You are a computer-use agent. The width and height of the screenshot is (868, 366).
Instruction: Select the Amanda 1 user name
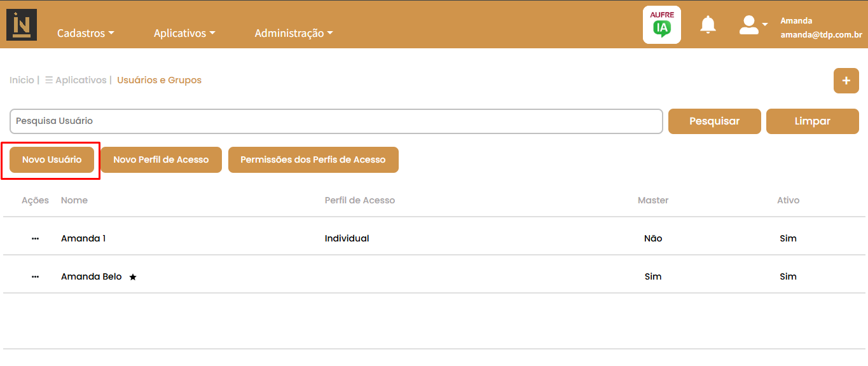pyautogui.click(x=83, y=238)
